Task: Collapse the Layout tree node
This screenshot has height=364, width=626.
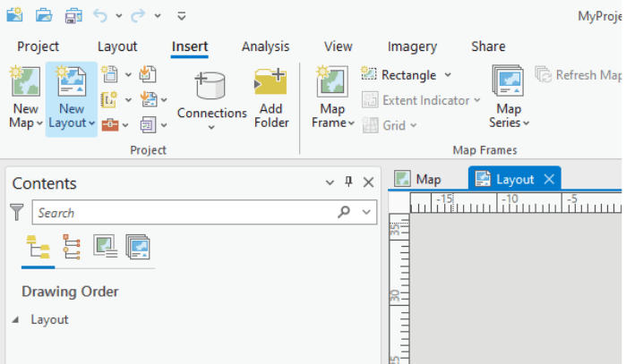Action: pos(15,319)
